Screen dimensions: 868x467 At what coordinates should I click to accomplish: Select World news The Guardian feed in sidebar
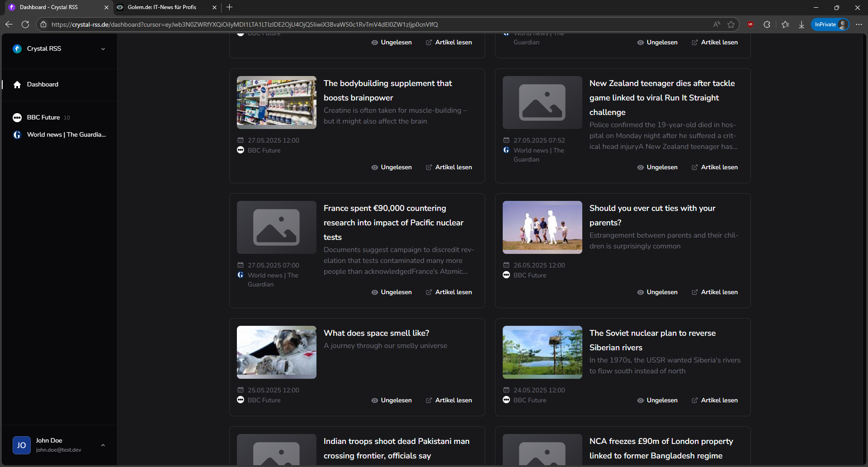click(x=66, y=135)
